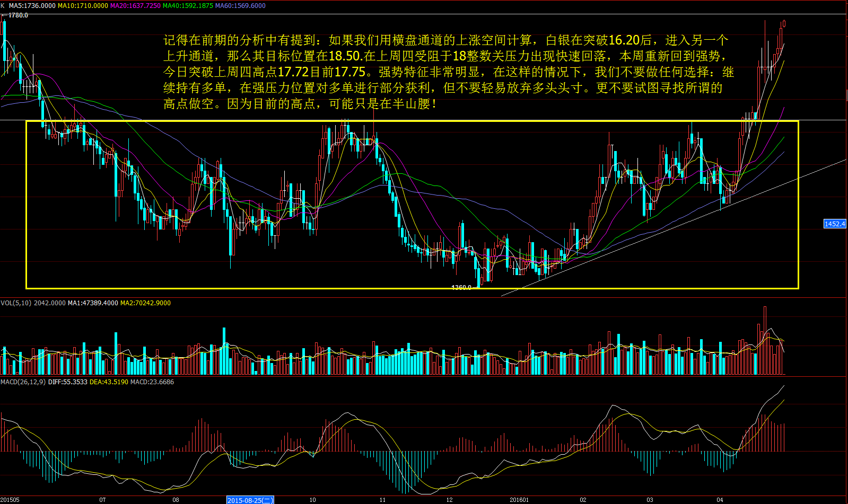
Task: Select the yellow Chinese analysis text annotation
Action: coord(448,72)
